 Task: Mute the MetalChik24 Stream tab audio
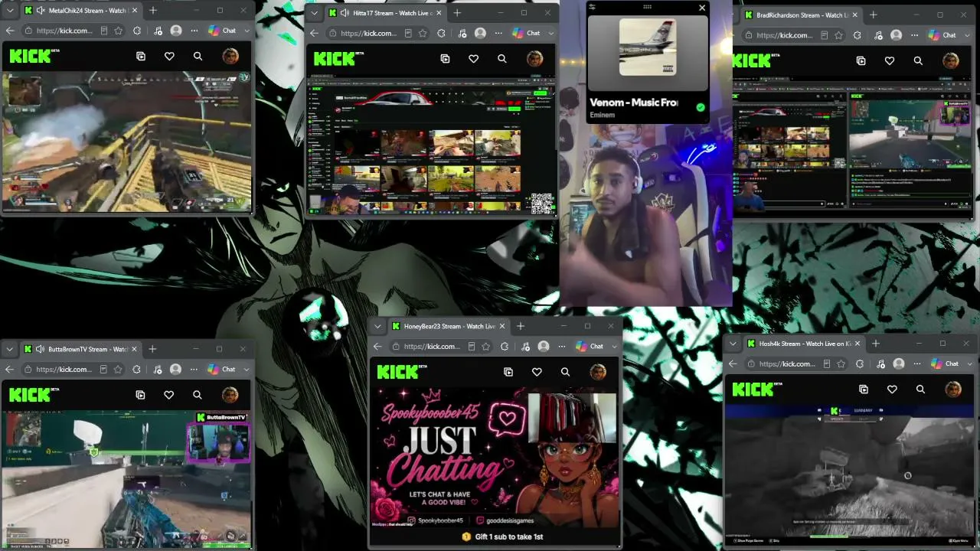tap(41, 11)
